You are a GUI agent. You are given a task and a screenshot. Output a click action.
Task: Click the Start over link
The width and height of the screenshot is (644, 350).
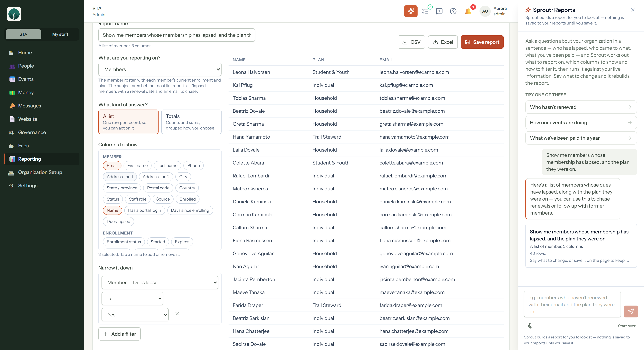tap(626, 326)
